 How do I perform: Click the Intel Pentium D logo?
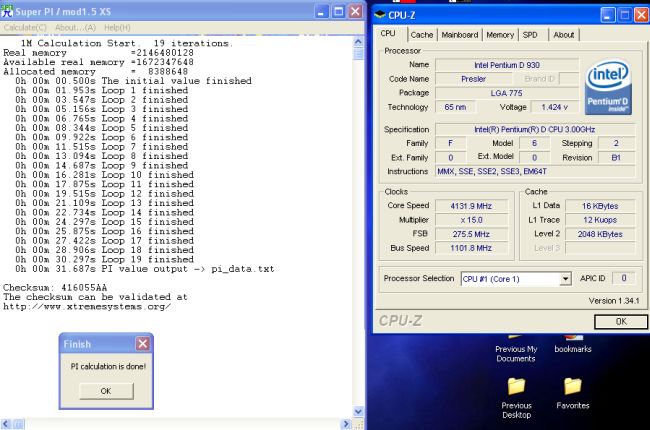(608, 87)
